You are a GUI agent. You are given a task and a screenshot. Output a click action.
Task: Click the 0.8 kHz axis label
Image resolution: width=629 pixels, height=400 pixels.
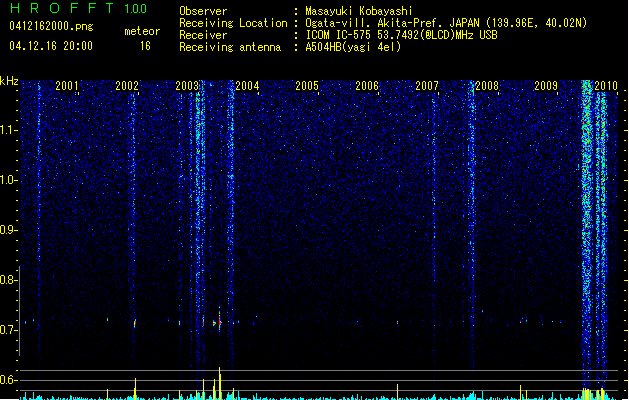click(9, 280)
